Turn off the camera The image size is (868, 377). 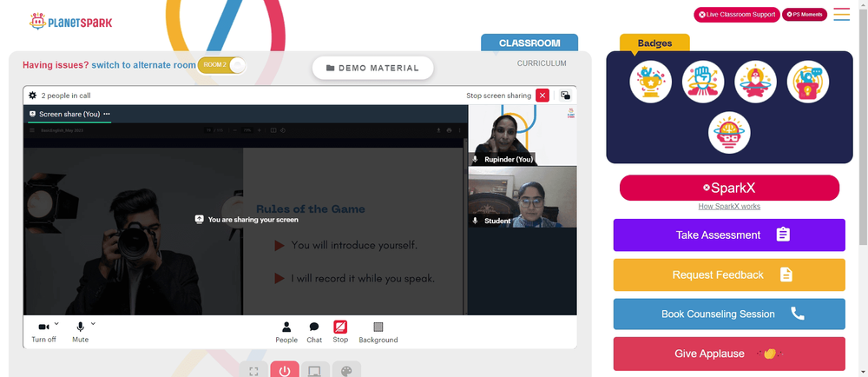(43, 332)
